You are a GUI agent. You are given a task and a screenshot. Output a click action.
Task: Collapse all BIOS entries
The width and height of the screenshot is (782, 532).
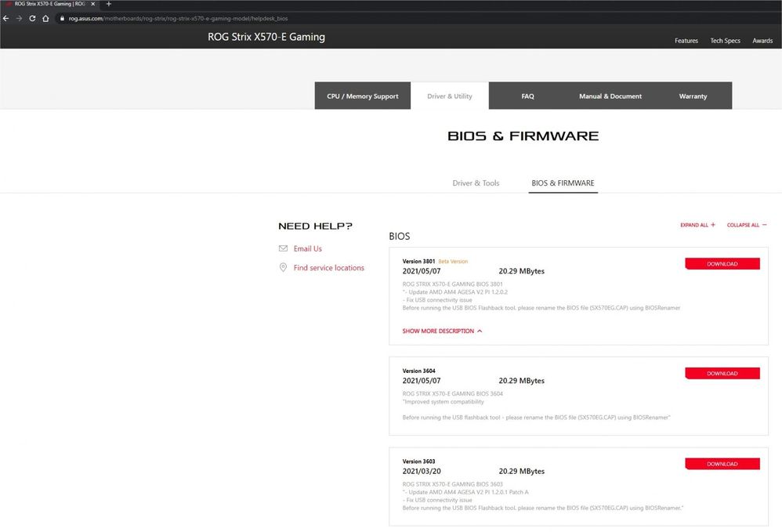coord(747,225)
